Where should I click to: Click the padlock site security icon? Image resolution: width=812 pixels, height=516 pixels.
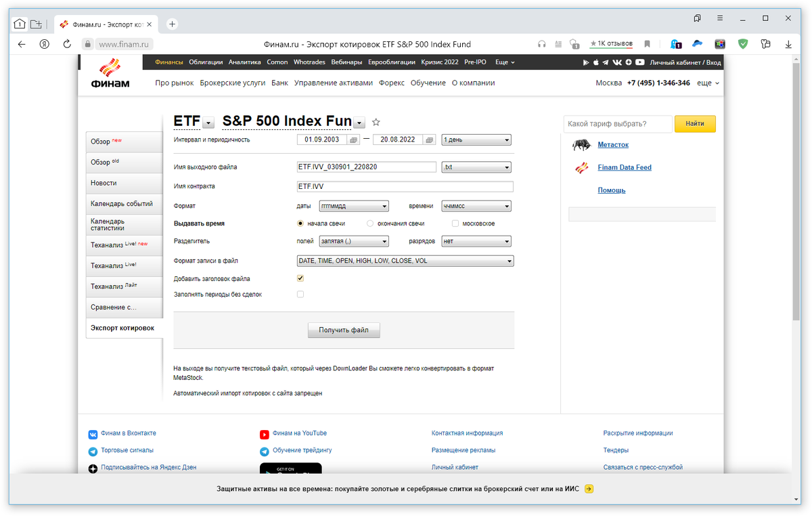tap(87, 44)
